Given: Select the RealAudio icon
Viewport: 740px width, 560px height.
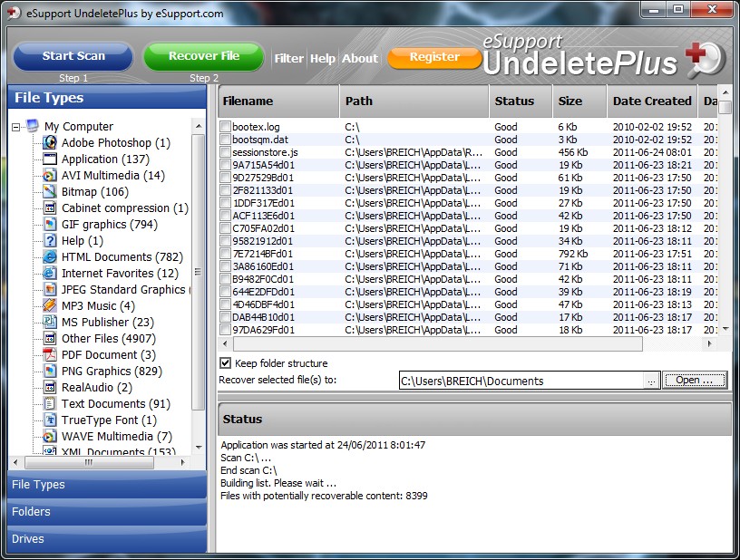Looking at the screenshot, I should 50,387.
